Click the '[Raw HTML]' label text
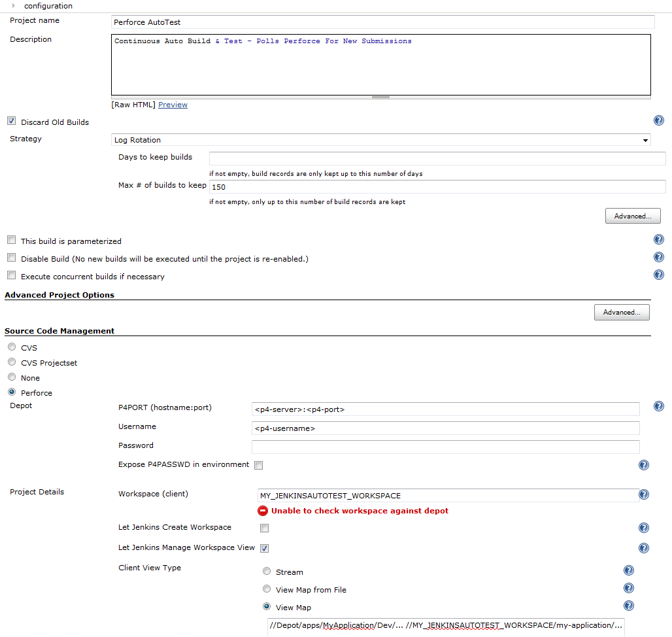The height and width of the screenshot is (637, 672). coord(133,105)
